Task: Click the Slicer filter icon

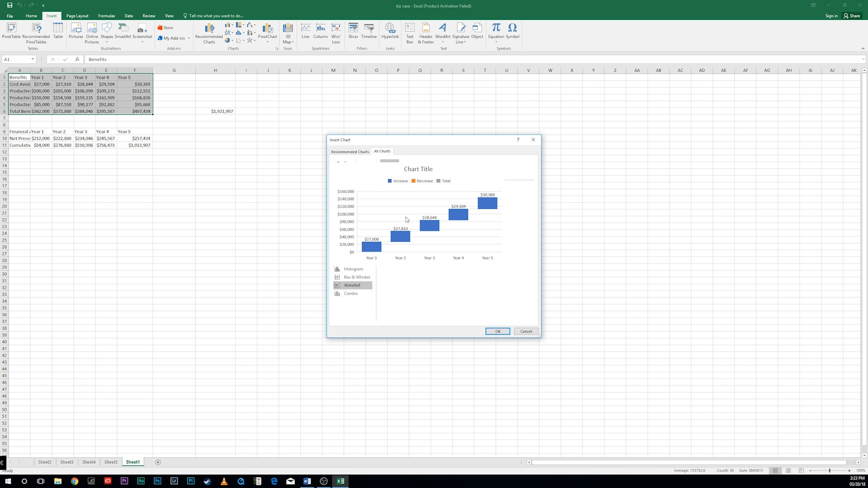Action: [x=353, y=31]
